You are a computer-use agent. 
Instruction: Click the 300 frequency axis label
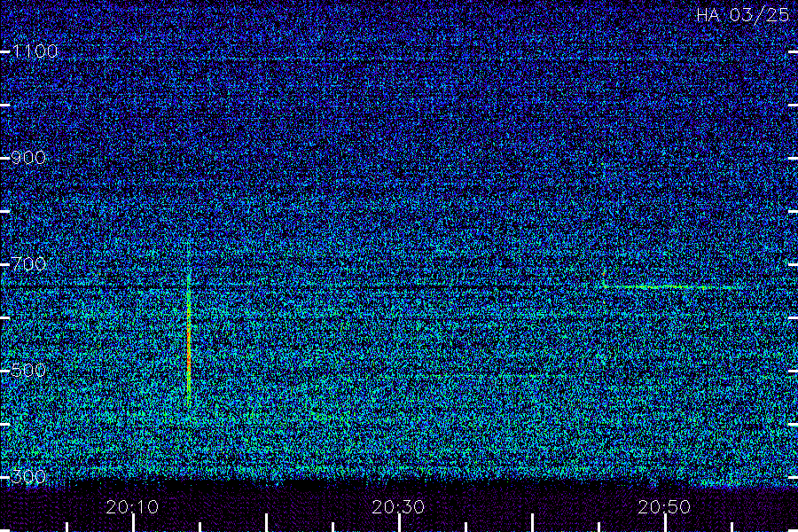click(x=28, y=477)
